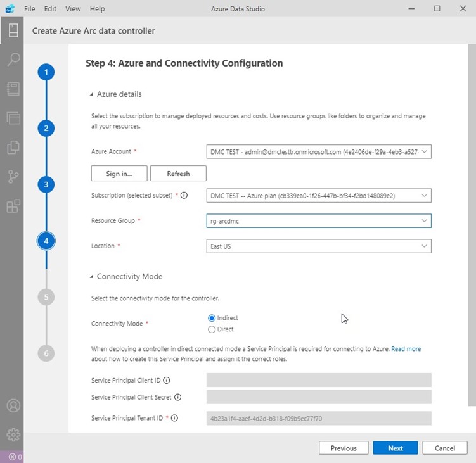Click the Service Principal Client ID field
476x463 pixels.
coord(319,380)
